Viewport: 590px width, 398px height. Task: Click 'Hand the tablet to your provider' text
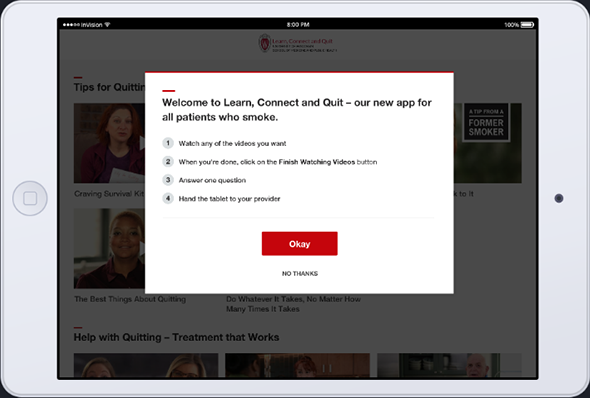pyautogui.click(x=229, y=199)
